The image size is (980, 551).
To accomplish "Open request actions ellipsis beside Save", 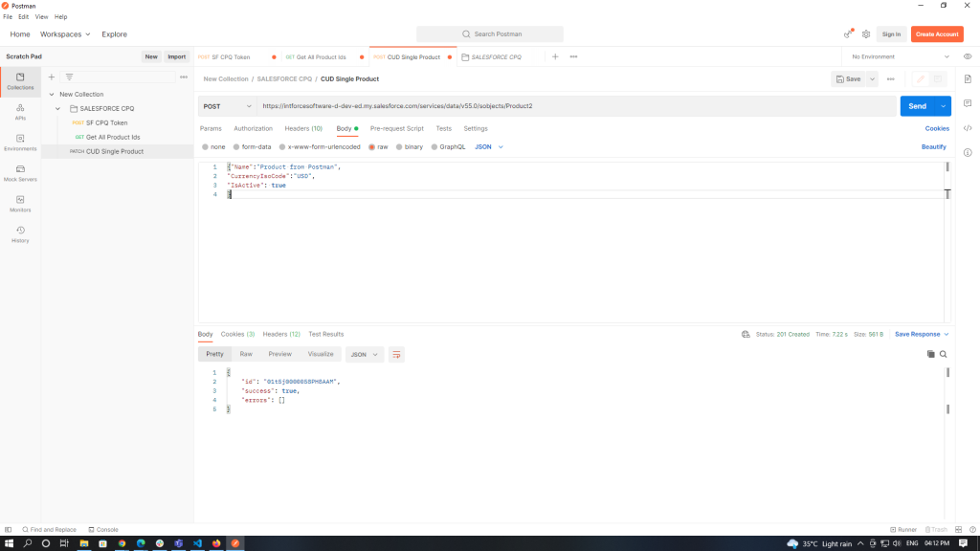I will [891, 79].
